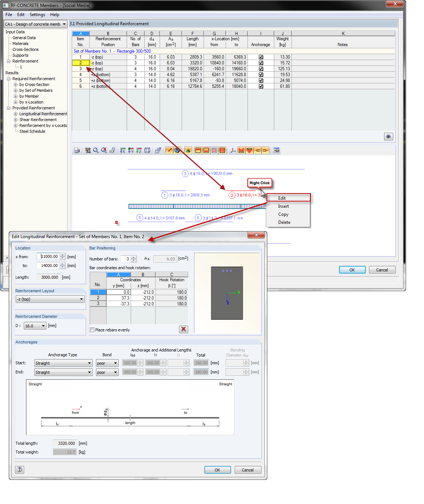The height and width of the screenshot is (504, 424).
Task: Enable the Place rebars evenly option
Action: click(x=92, y=330)
